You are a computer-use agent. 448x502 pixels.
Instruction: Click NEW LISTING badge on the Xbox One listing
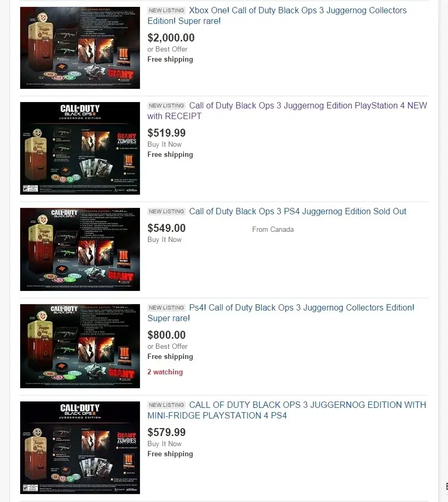click(167, 11)
